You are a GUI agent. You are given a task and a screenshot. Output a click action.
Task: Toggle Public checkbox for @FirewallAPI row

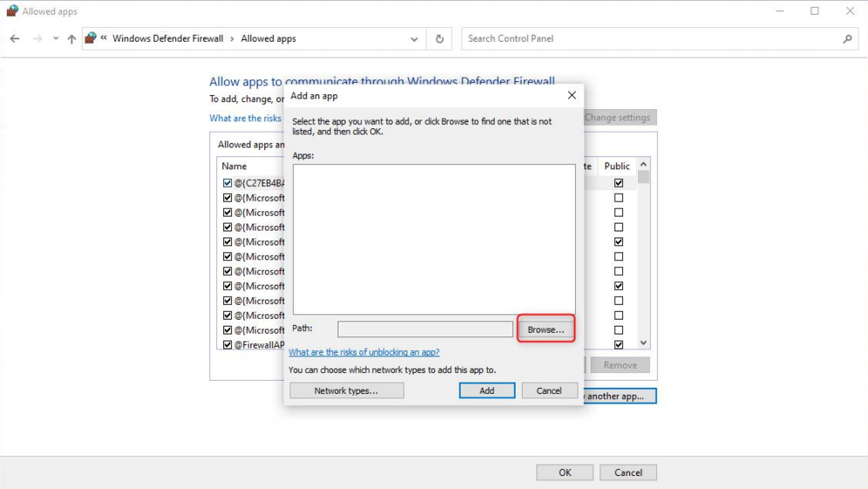(x=619, y=345)
